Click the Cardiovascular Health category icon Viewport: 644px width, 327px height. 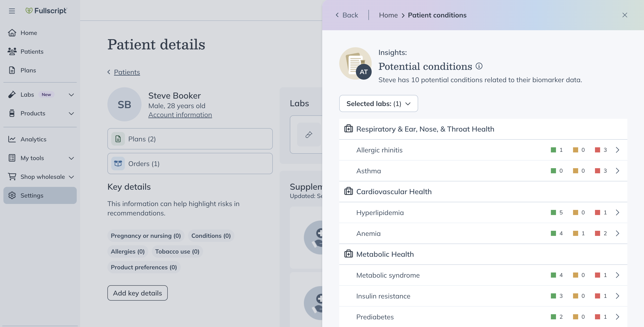click(x=348, y=191)
